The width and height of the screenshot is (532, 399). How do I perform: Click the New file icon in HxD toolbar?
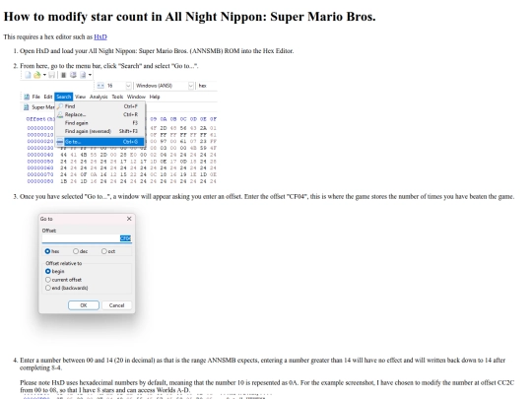pyautogui.click(x=28, y=75)
